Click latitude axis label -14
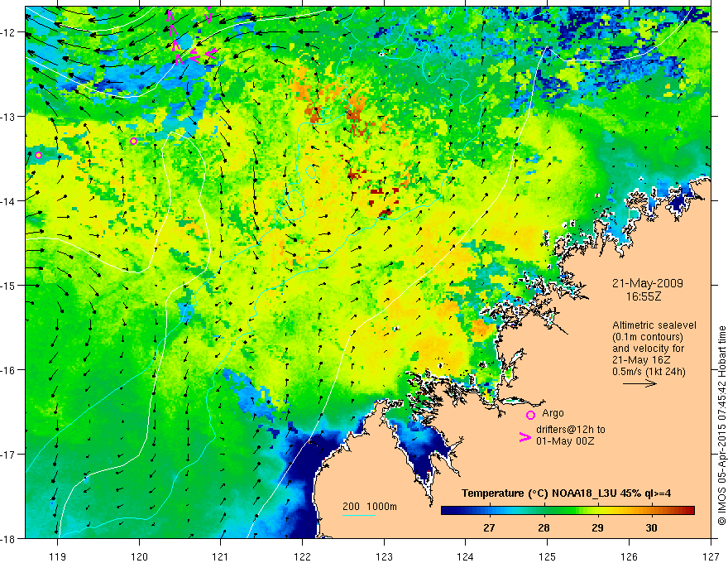 (8, 201)
